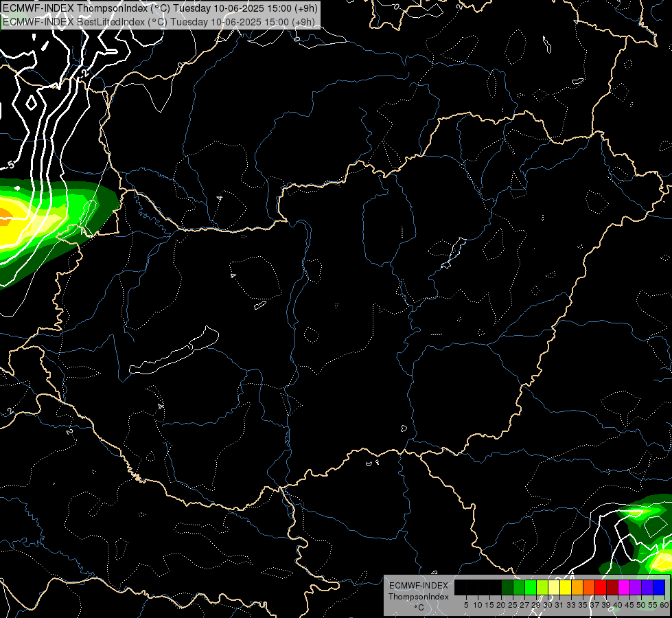The image size is (672, 618).
Task: Click the legend scale value 33
Action: click(571, 605)
